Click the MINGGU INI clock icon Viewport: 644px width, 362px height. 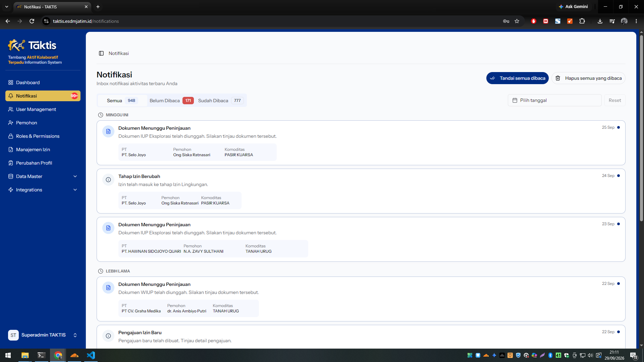click(x=100, y=115)
